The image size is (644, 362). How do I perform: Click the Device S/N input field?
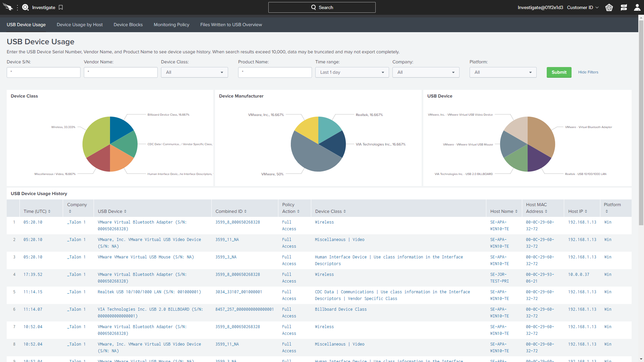point(43,72)
